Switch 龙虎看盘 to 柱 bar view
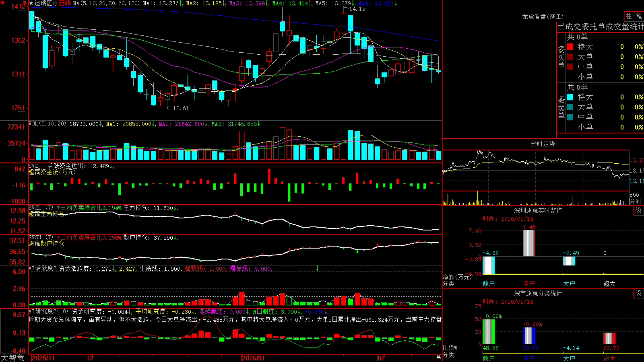The image size is (644, 362). click(x=629, y=16)
